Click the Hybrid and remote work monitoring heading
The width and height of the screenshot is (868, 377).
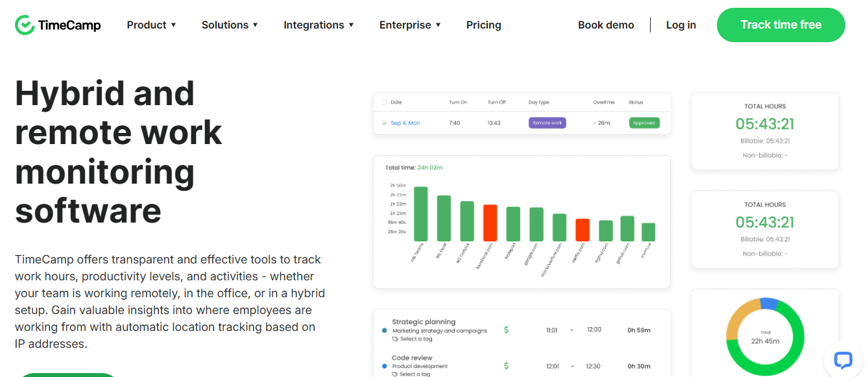[119, 152]
